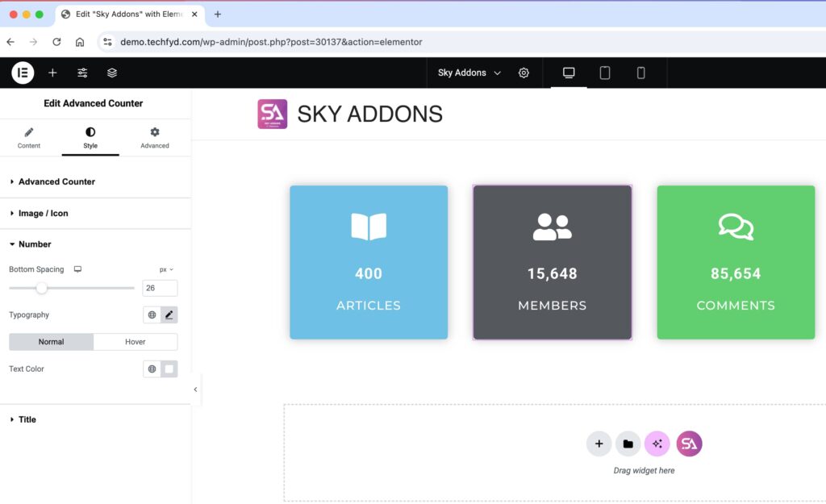Switch to mobile preview mode
The width and height of the screenshot is (826, 504).
coord(640,73)
